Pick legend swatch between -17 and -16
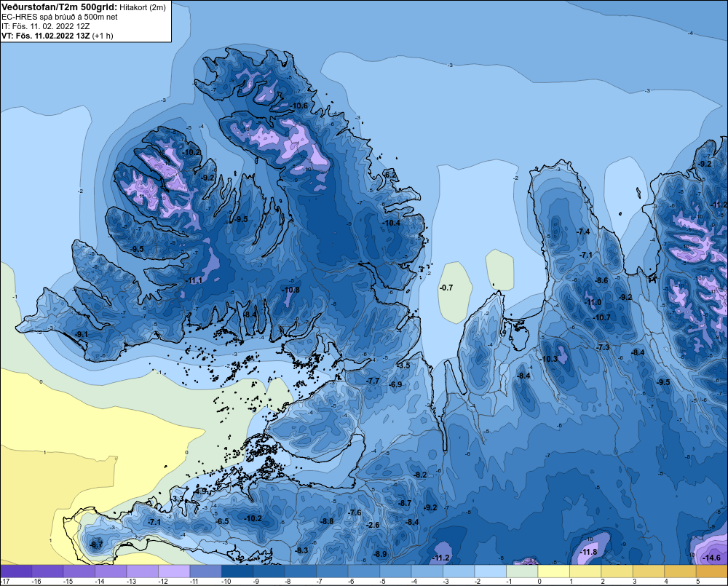 tap(16, 571)
